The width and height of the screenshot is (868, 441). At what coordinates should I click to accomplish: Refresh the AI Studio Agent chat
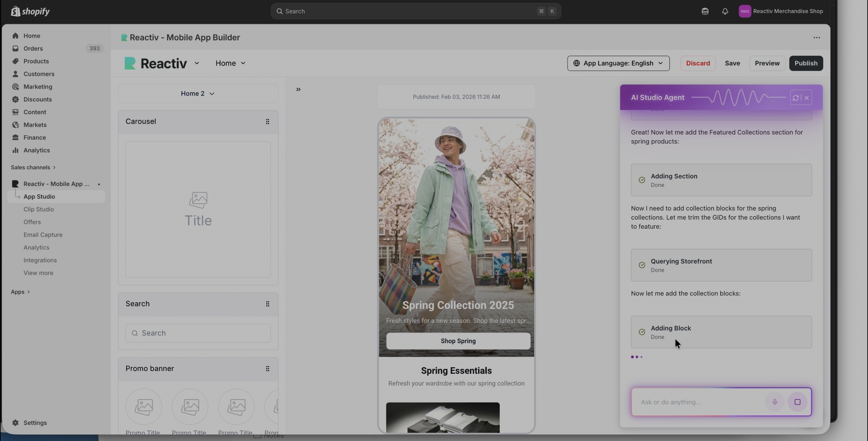(x=796, y=98)
